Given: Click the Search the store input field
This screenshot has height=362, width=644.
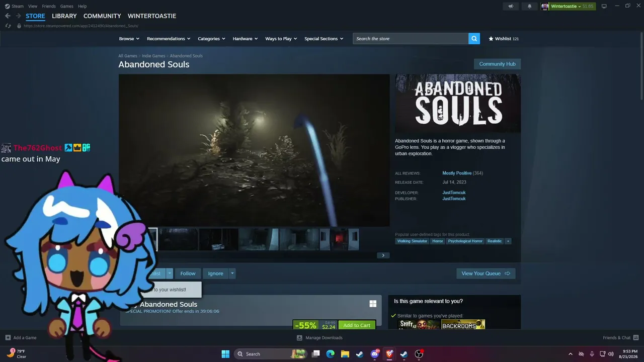Looking at the screenshot, I should (x=411, y=39).
